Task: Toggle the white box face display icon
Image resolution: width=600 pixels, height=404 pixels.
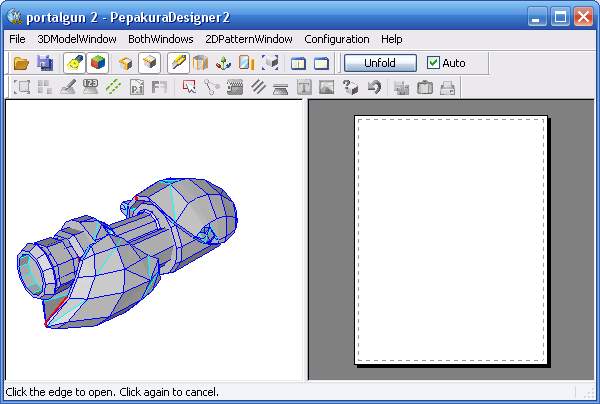Action: tap(149, 63)
